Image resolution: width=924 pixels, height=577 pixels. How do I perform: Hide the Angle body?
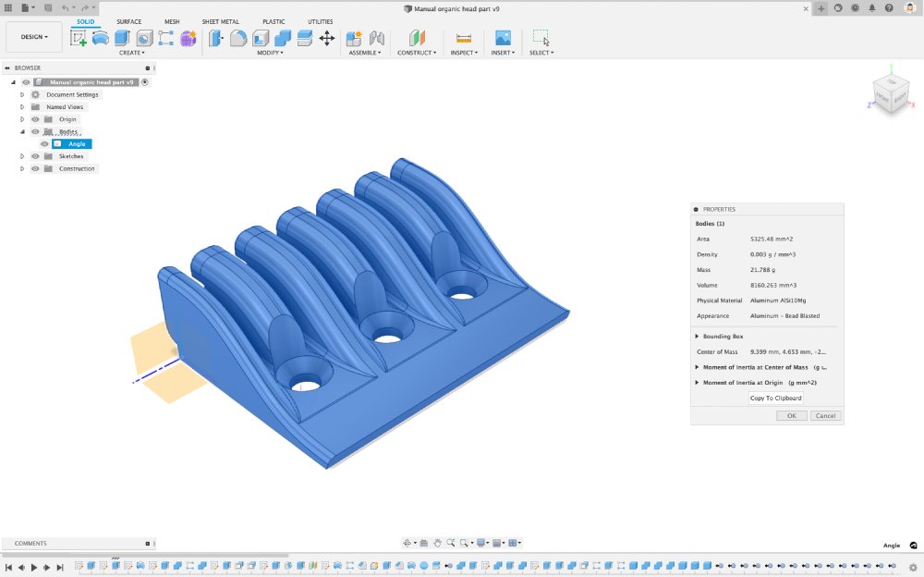tap(44, 144)
